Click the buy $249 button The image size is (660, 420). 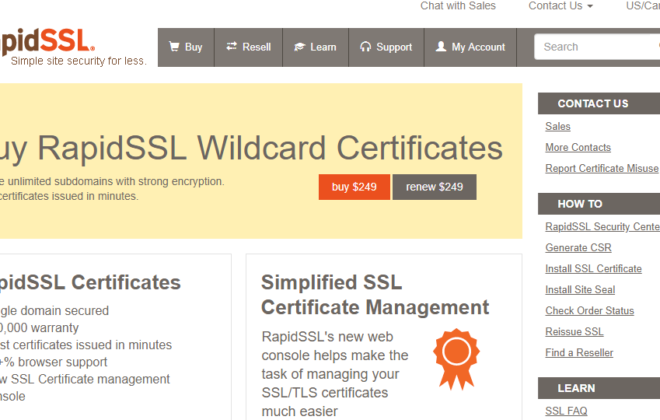tap(354, 187)
